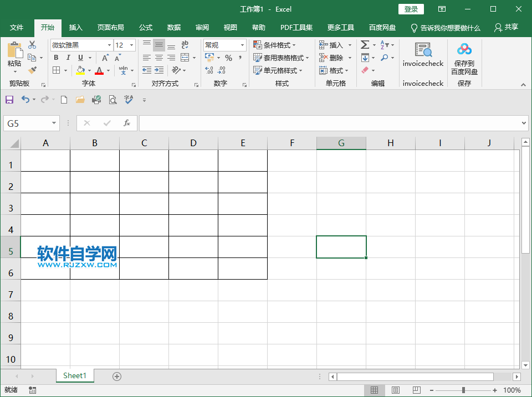Open the fill color dropdown arrow

click(x=89, y=70)
